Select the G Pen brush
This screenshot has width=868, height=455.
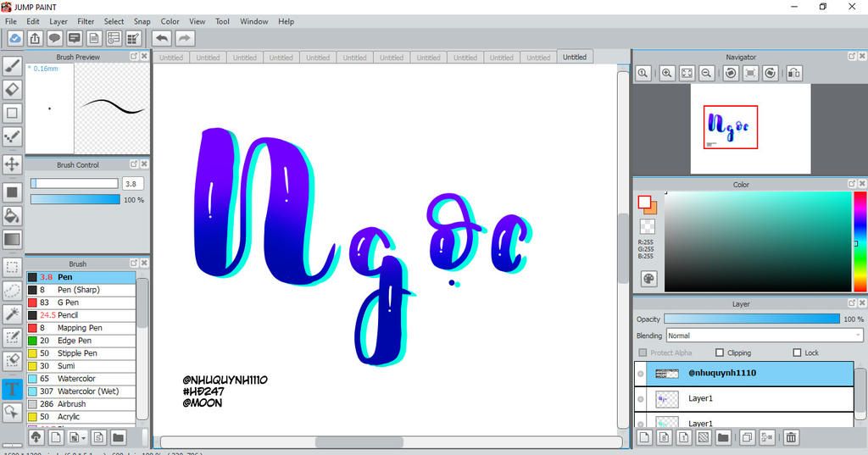tap(81, 302)
